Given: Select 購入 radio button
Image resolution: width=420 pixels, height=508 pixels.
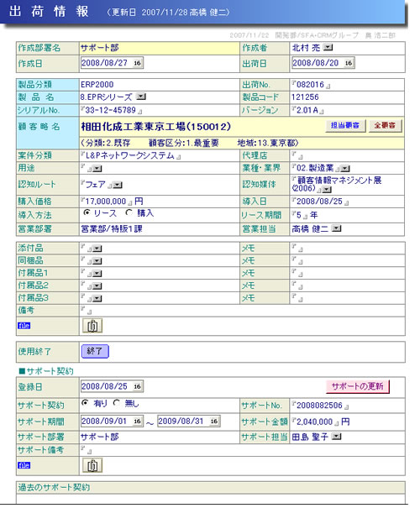Looking at the screenshot, I should (129, 212).
